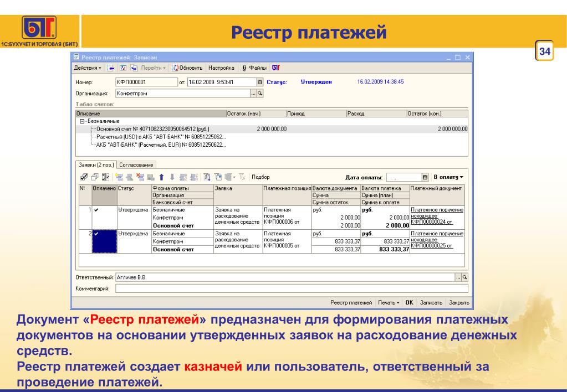This screenshot has width=567, height=392.
Task: Click the blue back arrow icon in top toolbar
Action: point(111,68)
